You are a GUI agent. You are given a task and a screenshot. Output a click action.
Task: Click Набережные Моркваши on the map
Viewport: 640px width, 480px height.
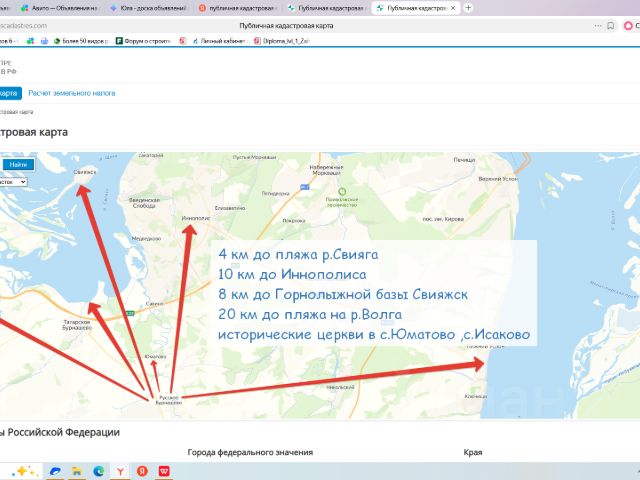(x=327, y=170)
